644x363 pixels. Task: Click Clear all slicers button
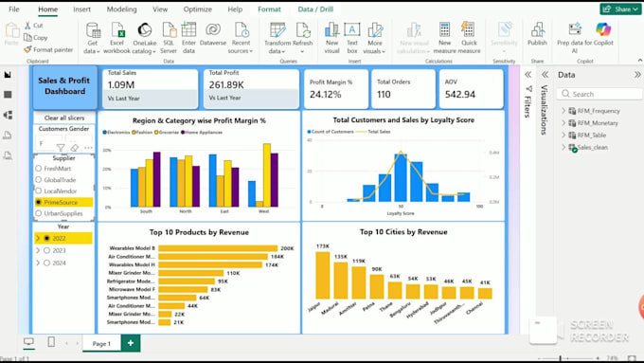tap(64, 118)
